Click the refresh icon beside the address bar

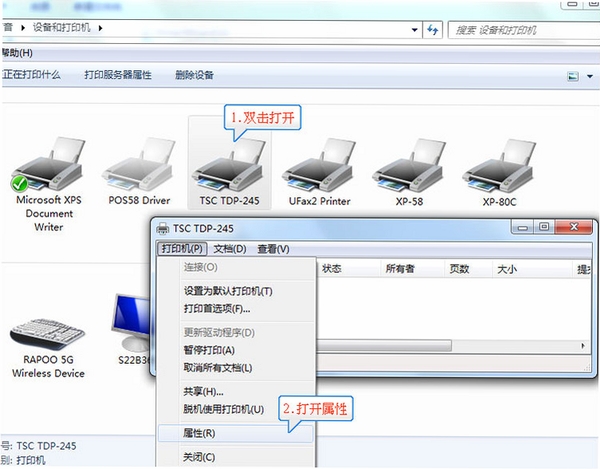[x=432, y=29]
